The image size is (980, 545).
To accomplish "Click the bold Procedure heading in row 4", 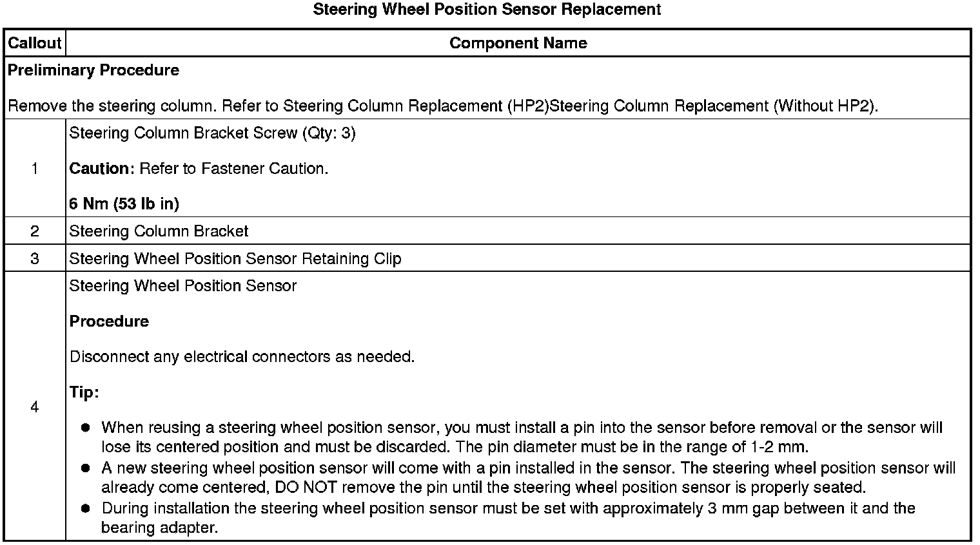I will (x=109, y=321).
